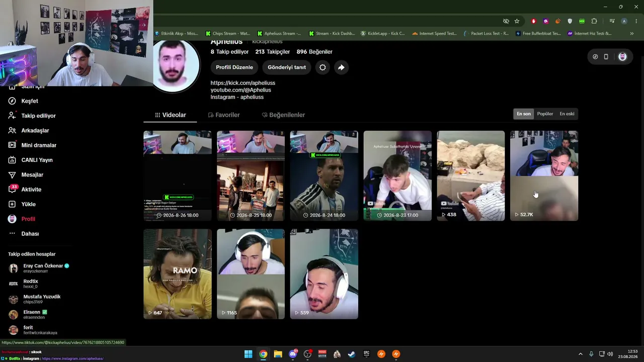Click the floating phone icon at top right
The height and width of the screenshot is (362, 644).
tap(606, 57)
